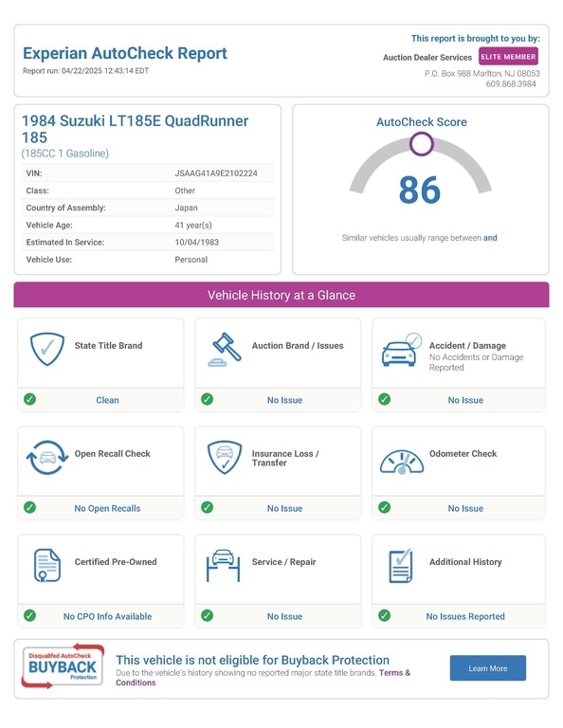The width and height of the screenshot is (563, 728).
Task: Click the VIN value JSAAG41A9E2102224
Action: pyautogui.click(x=216, y=173)
